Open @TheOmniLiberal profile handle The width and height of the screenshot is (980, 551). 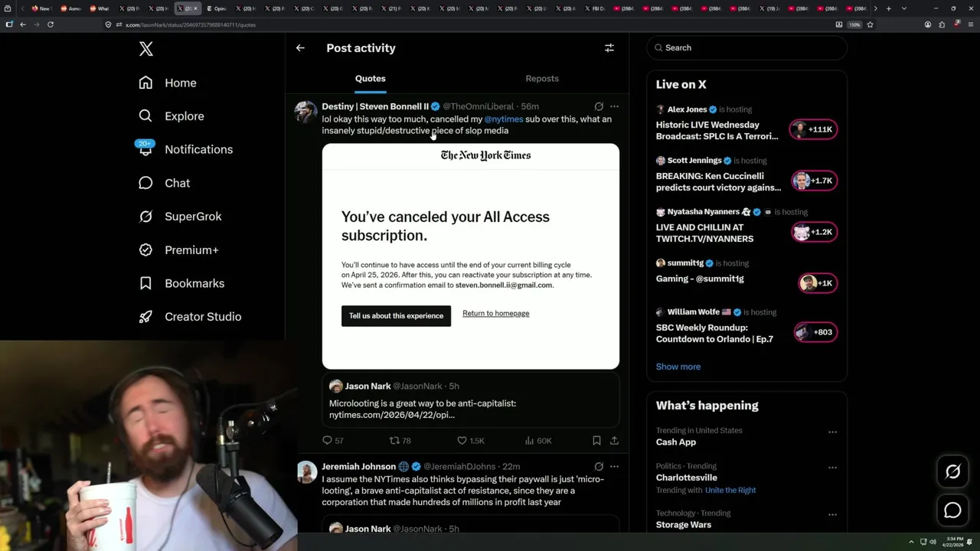click(x=478, y=106)
